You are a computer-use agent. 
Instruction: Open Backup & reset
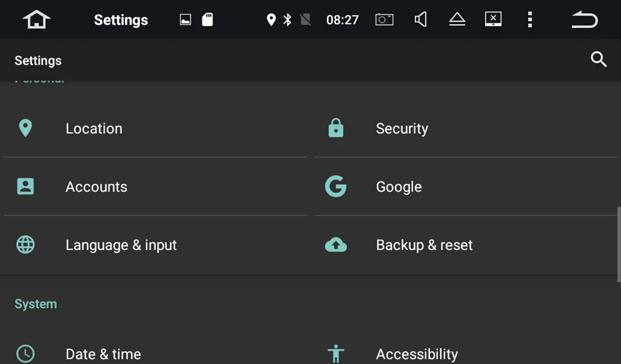466,244
